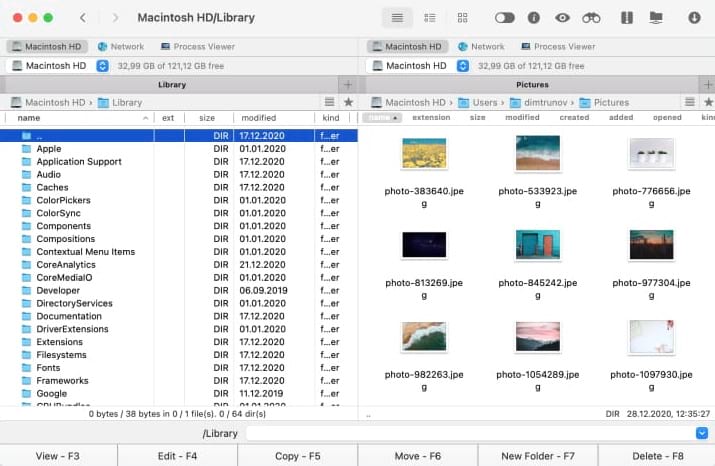Open the network connection toolbar icon
Screen dimensions: 715x466
point(656,18)
